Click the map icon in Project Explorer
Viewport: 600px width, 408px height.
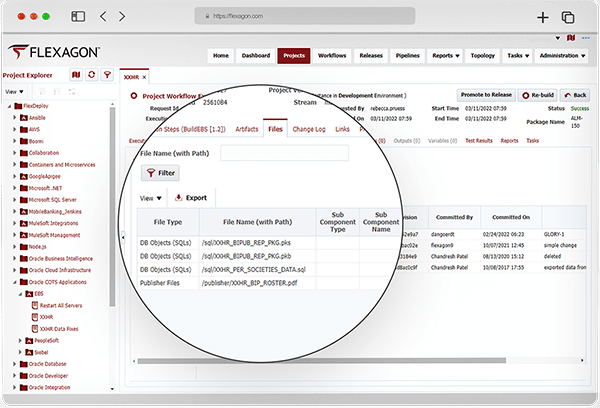[x=76, y=75]
